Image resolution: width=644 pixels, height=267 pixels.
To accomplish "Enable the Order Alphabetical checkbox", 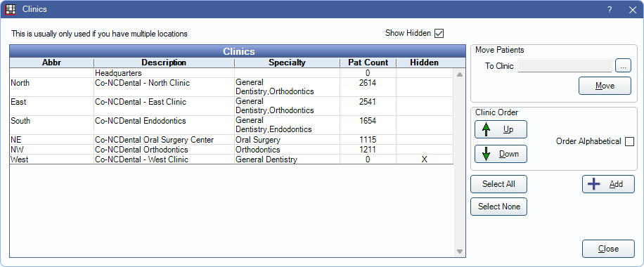I will [629, 141].
